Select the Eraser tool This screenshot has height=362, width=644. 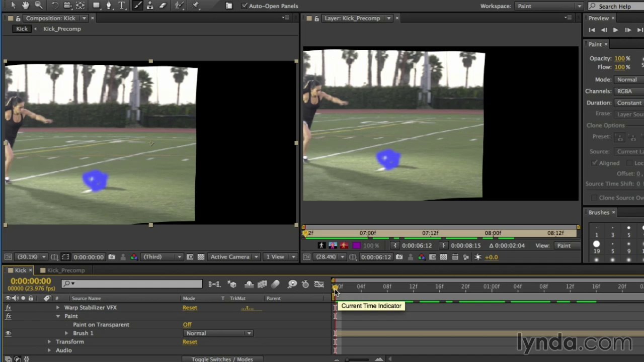pyautogui.click(x=163, y=6)
